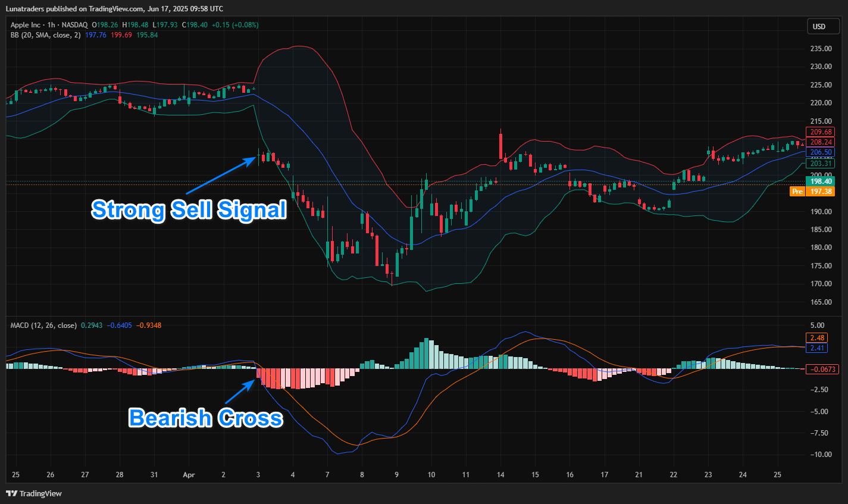
Task: Click the Apr label on the time axis
Action: coord(189,475)
